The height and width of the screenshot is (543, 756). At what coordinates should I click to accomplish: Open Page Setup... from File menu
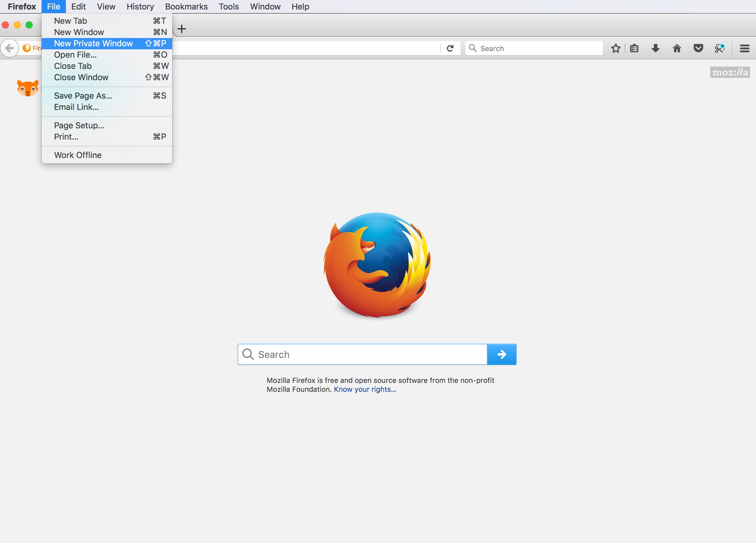(107, 125)
